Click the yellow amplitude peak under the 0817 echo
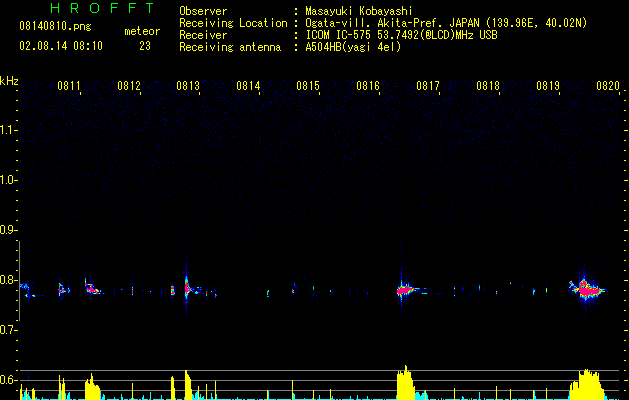 pos(405,383)
